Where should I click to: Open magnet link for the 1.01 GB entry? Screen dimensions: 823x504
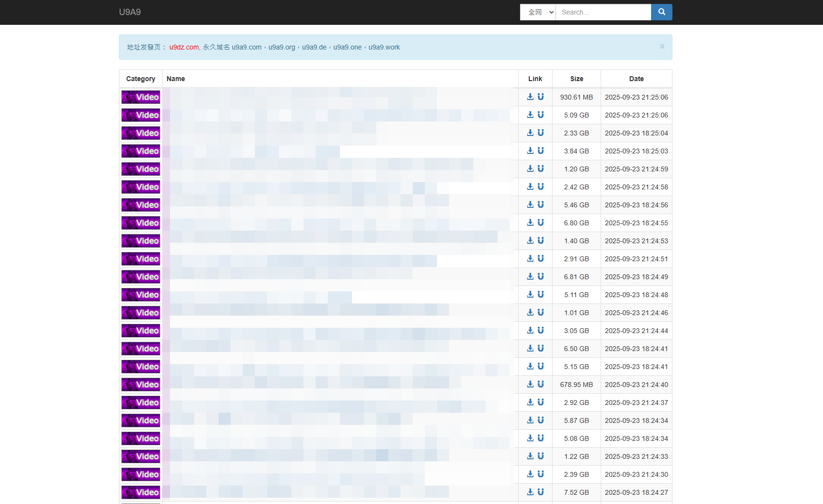[540, 312]
